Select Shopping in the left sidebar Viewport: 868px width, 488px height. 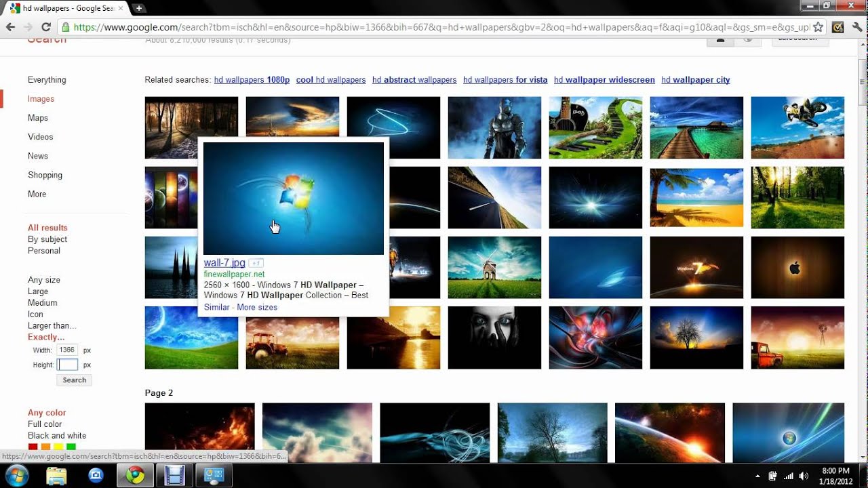click(x=45, y=175)
